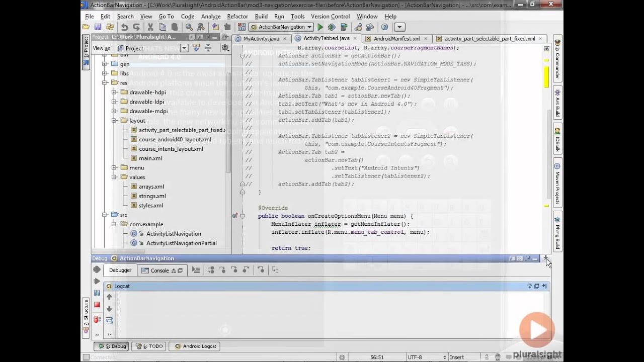Toggle the 6: TODO tool window button

(x=149, y=346)
